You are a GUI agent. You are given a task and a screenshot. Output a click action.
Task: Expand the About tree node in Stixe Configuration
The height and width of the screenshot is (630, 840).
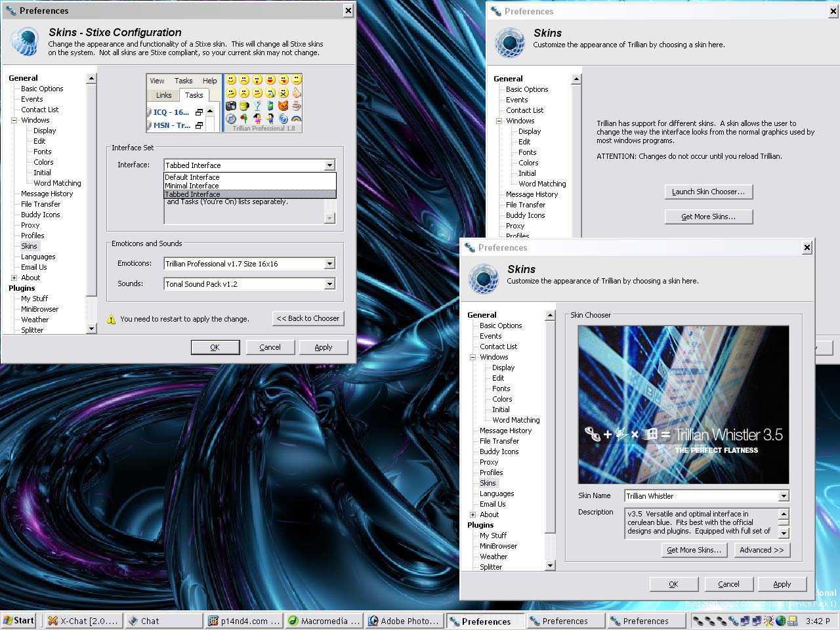(x=14, y=278)
